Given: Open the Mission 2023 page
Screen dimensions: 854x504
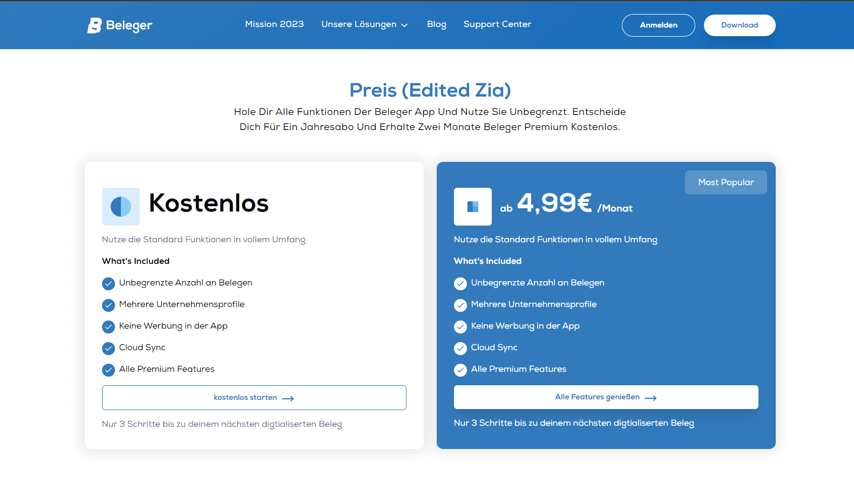Looking at the screenshot, I should (274, 24).
